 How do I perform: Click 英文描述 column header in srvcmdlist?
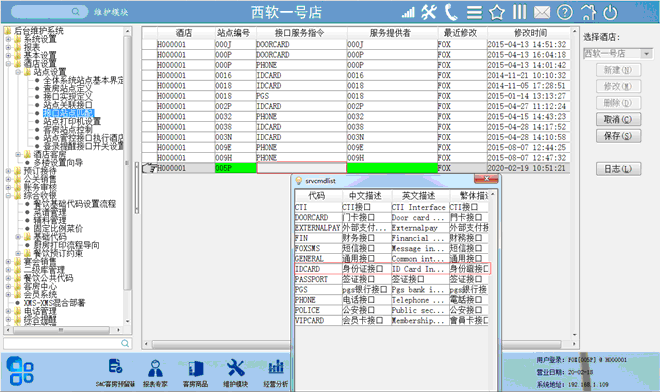tap(420, 196)
